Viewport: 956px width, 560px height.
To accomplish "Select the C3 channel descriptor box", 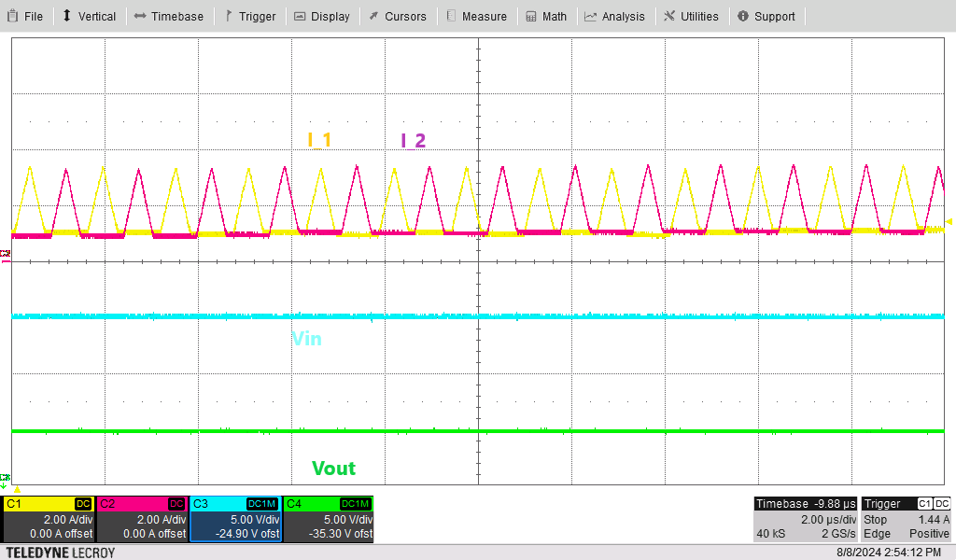I will click(234, 519).
